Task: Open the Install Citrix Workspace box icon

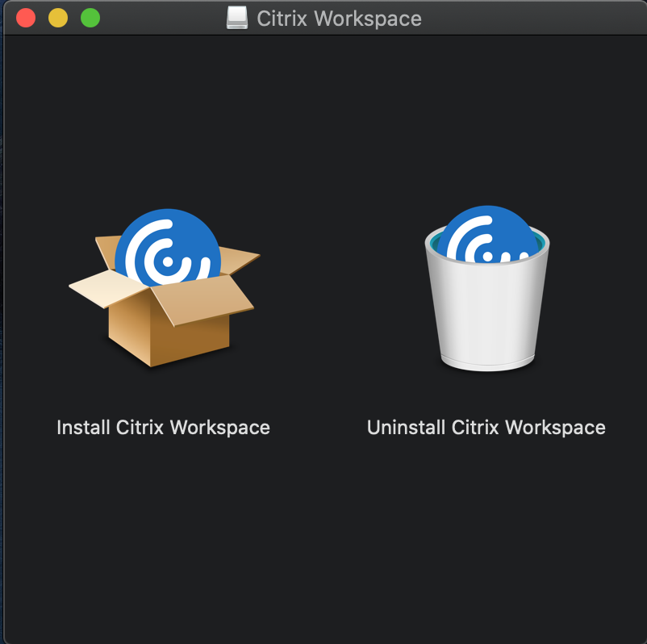Action: 165,288
